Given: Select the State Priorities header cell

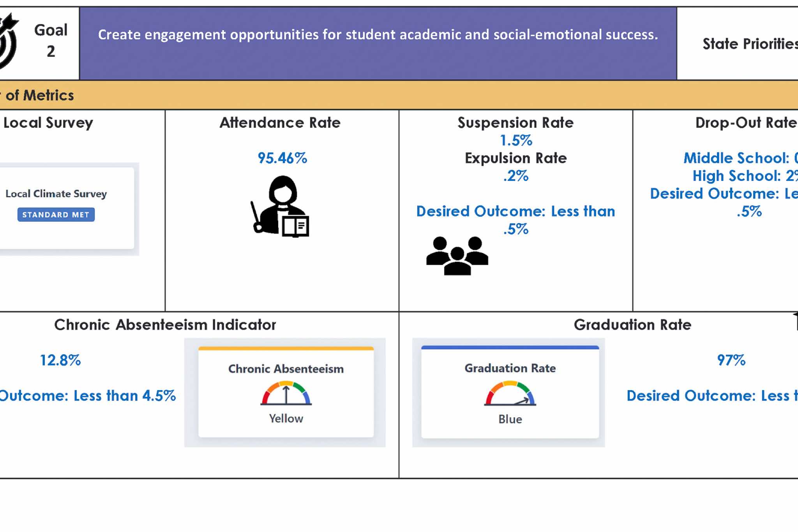Looking at the screenshot, I should click(738, 43).
